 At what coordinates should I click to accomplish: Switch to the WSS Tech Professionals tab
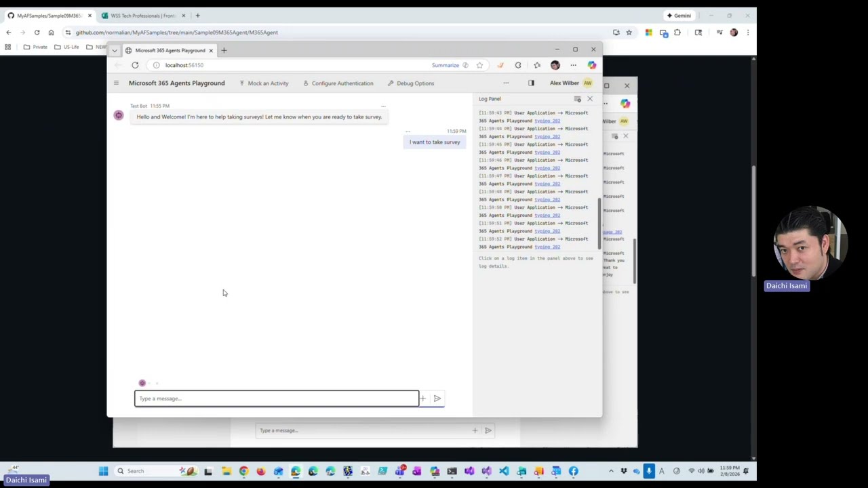142,16
